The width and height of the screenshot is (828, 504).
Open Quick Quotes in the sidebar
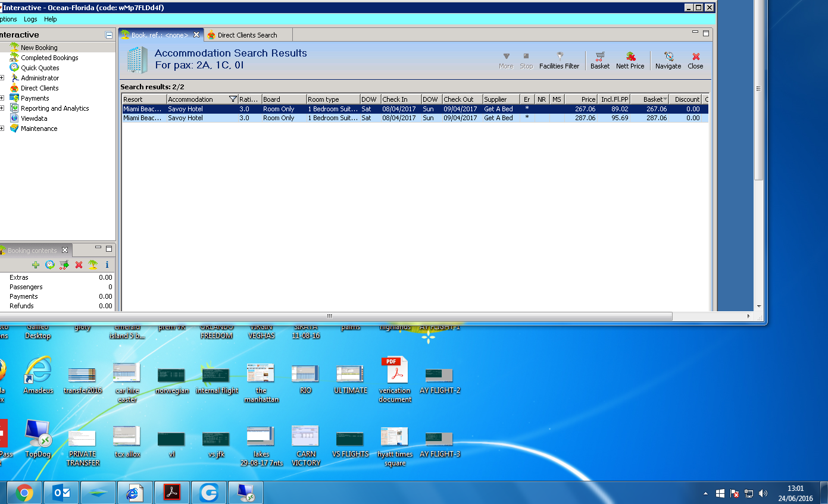pos(40,68)
